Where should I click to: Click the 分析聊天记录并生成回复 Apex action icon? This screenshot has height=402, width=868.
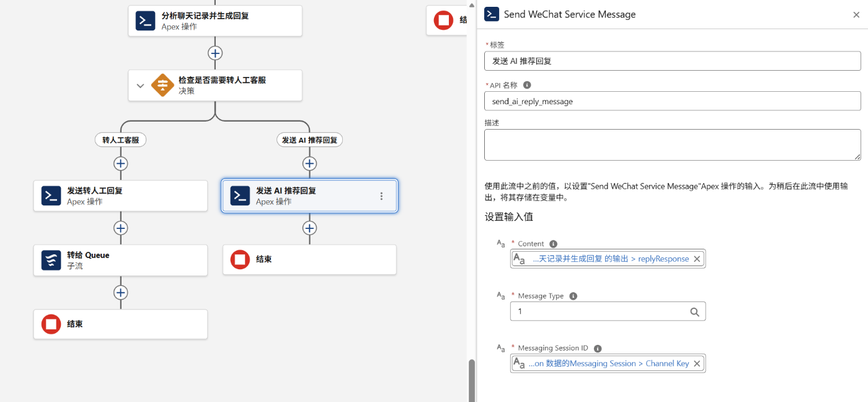146,21
